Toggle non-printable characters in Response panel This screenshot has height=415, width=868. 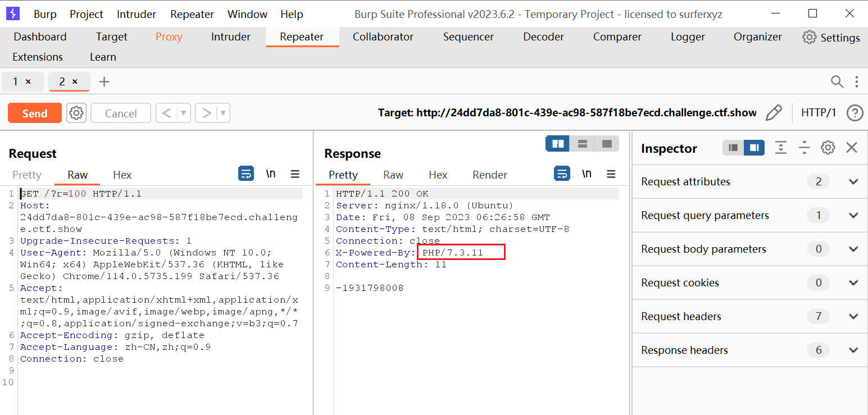(x=587, y=174)
